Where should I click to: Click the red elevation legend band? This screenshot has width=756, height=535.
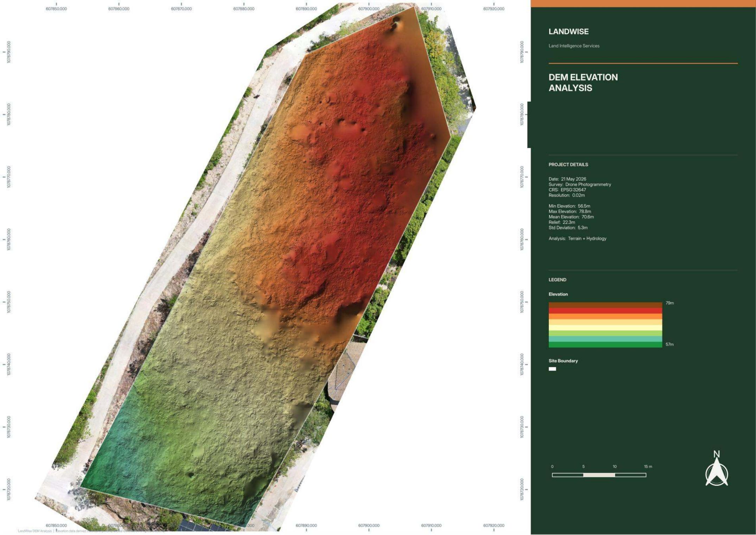[x=605, y=311]
